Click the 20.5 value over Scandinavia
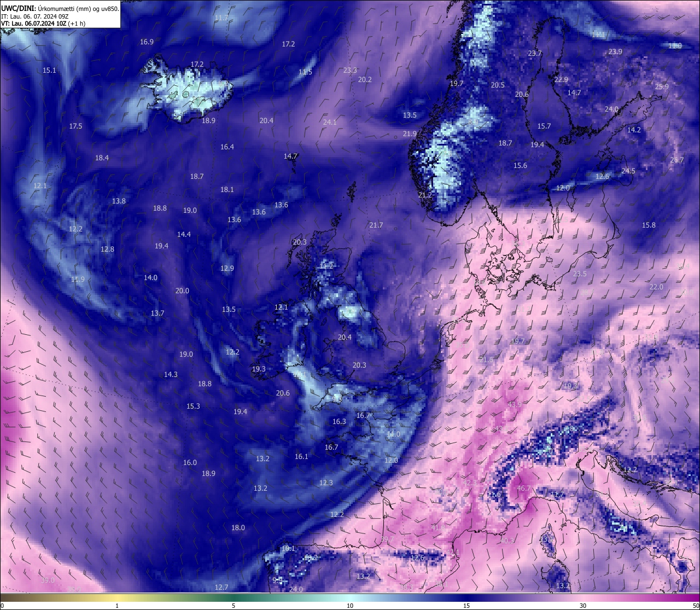700x610 pixels. [498, 85]
